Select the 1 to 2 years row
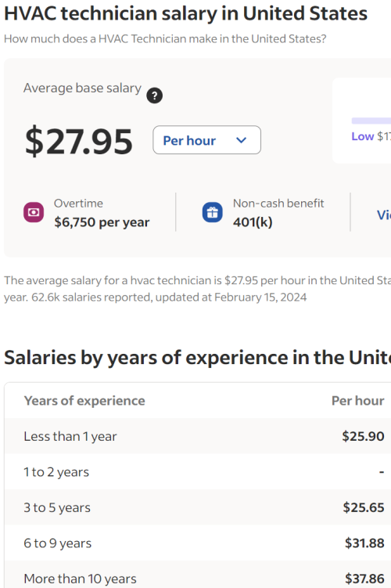The image size is (391, 588). 198,472
